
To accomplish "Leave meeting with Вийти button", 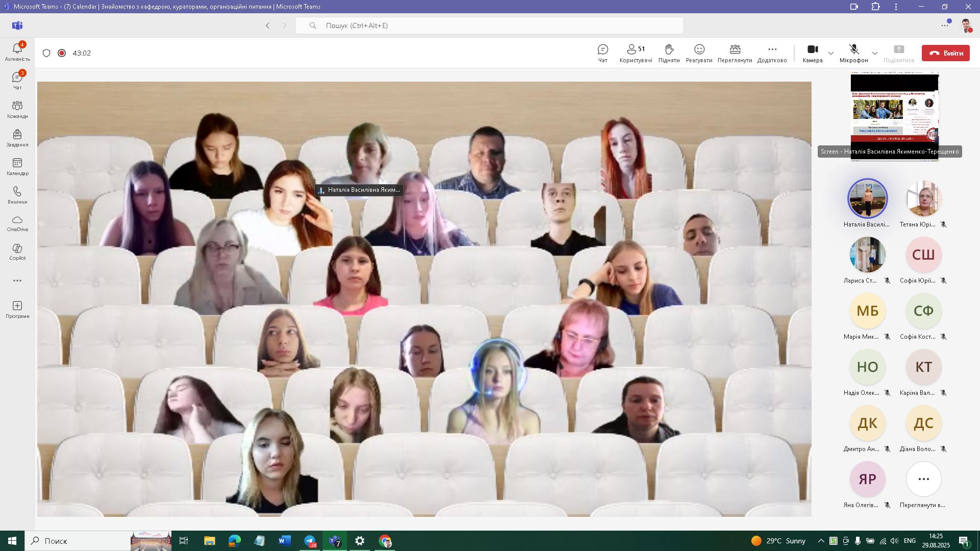I will 945,53.
